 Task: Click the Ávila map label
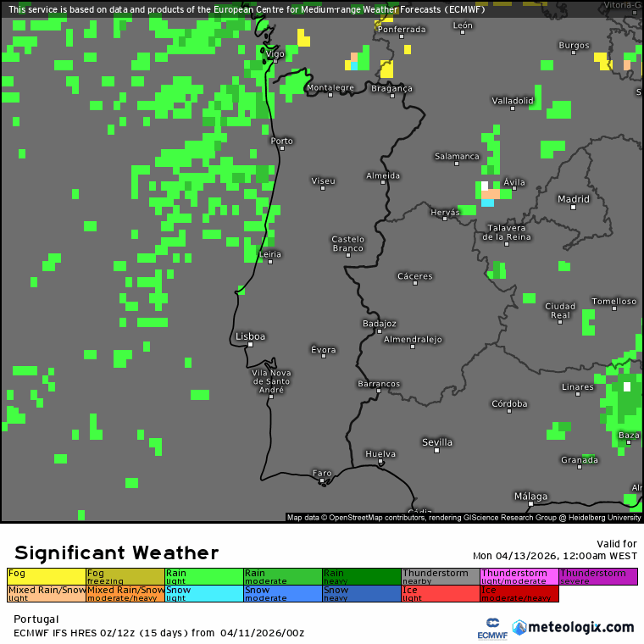[514, 182]
